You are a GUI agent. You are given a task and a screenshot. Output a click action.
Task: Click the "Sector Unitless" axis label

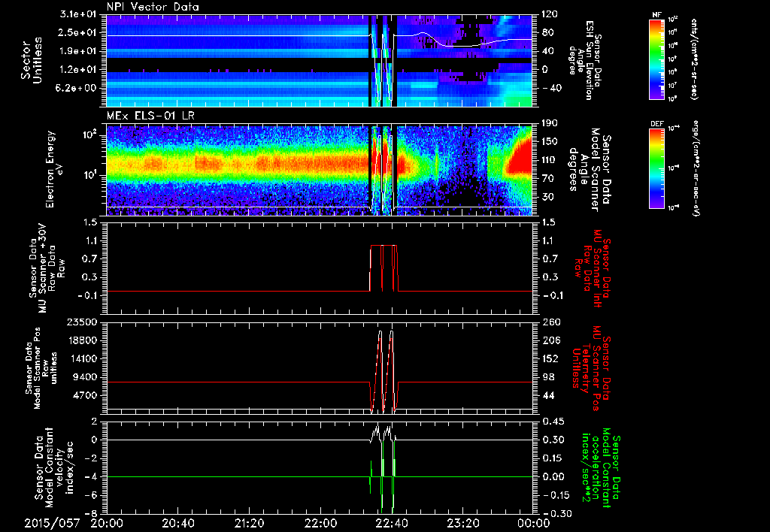tap(32, 60)
